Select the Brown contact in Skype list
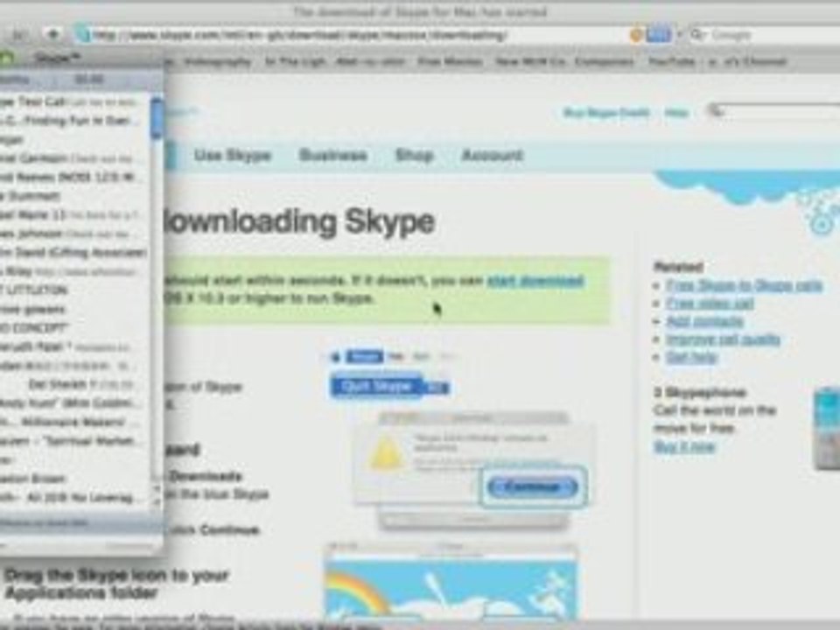840x630 pixels. [x=75, y=479]
